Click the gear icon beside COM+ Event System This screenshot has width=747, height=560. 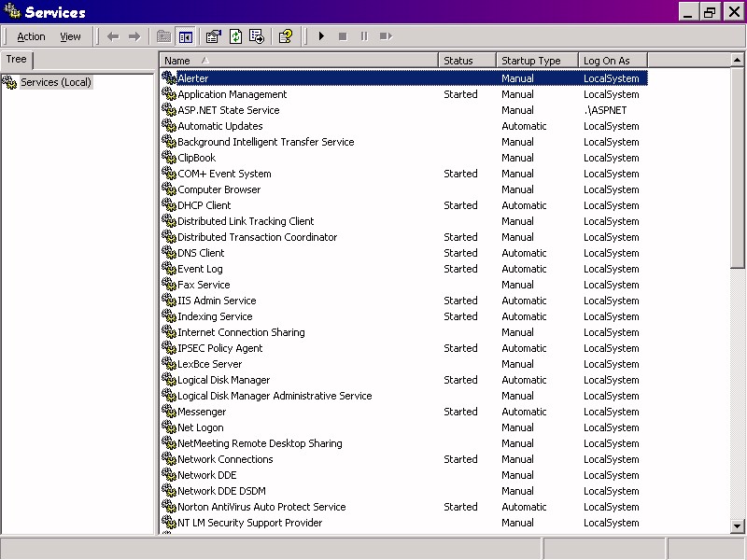pos(169,173)
